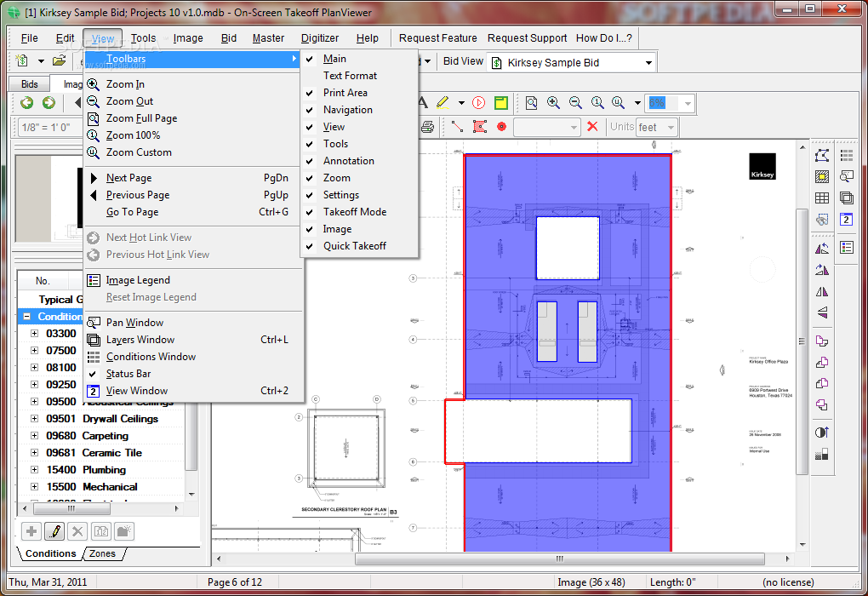Click the View Window '2' icon in right toolbar
This screenshot has width=868, height=596.
point(847,220)
